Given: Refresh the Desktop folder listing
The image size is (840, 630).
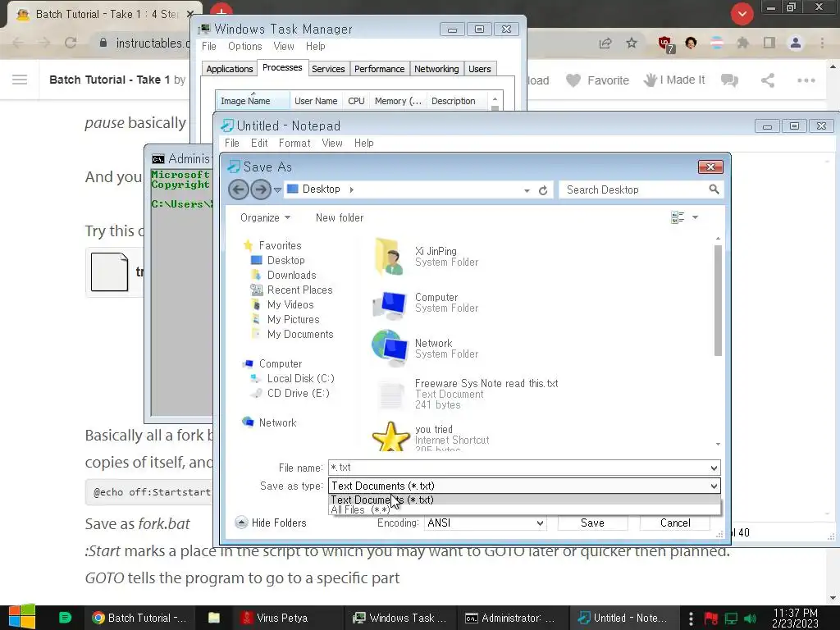Looking at the screenshot, I should tap(543, 190).
